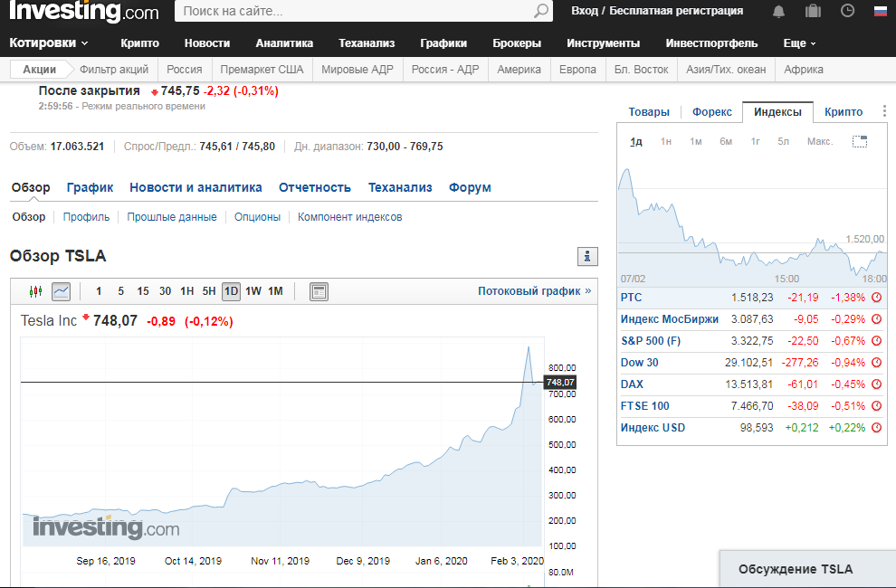Switch to the Крипто sidebar tab
Screen dimensions: 896x588
844,112
